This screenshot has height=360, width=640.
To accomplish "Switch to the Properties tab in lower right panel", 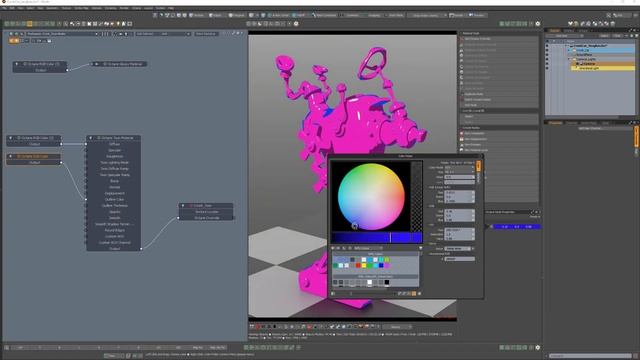I will 555,122.
